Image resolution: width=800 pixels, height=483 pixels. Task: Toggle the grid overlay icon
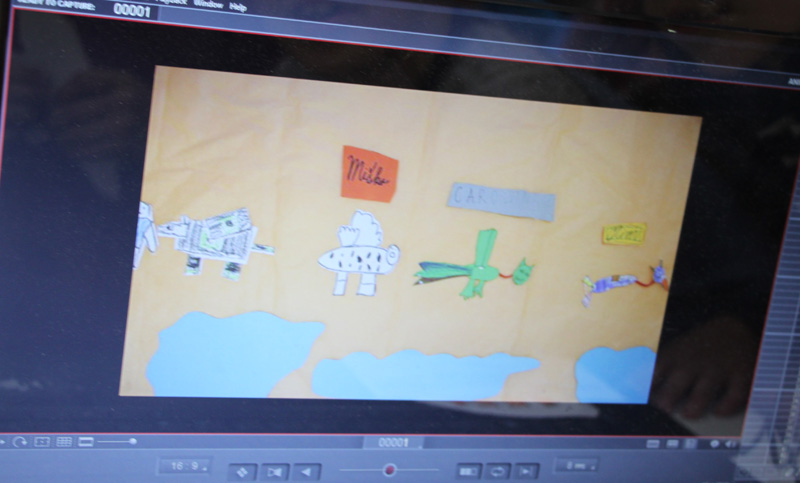coord(63,441)
